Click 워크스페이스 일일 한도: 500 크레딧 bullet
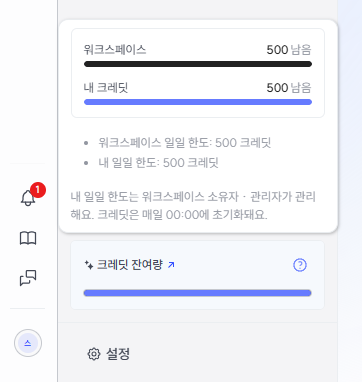This screenshot has height=382, width=362. click(x=184, y=143)
